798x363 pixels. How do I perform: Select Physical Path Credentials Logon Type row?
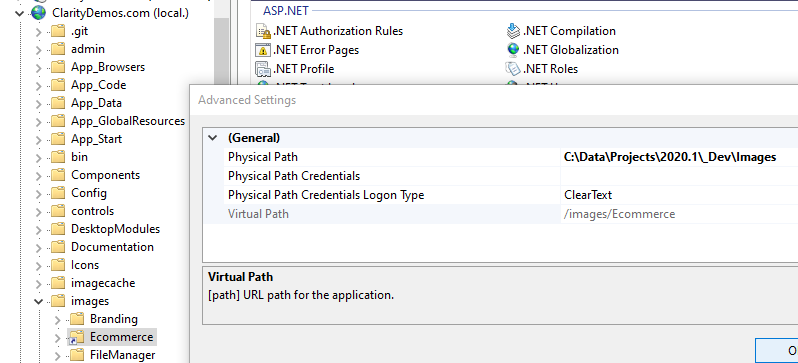pyautogui.click(x=511, y=195)
